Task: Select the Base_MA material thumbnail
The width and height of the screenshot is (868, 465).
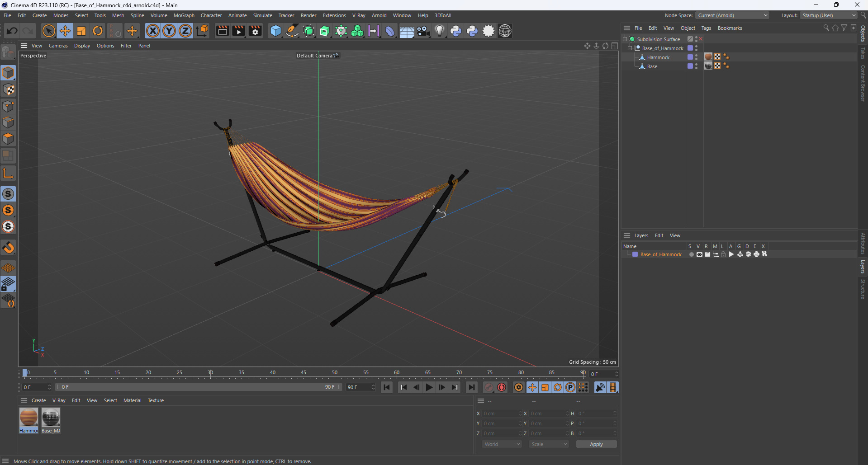Action: point(51,417)
